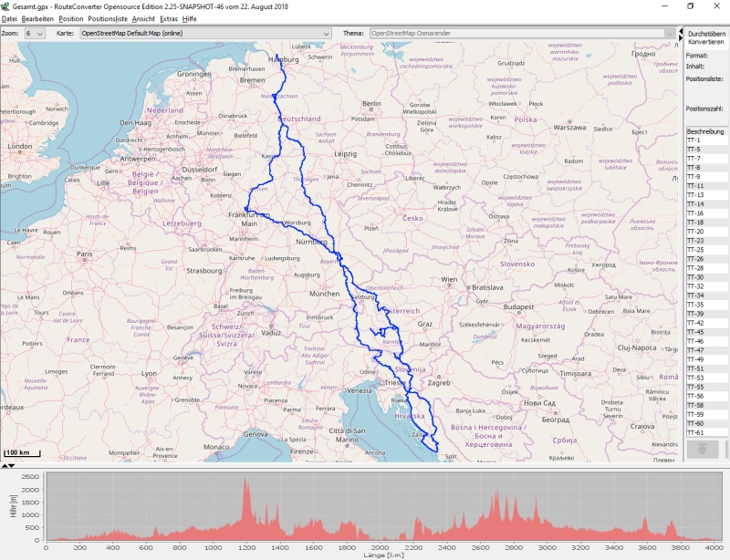The image size is (730, 560).
Task: Open the Zoom level dropdown
Action: 35,34
